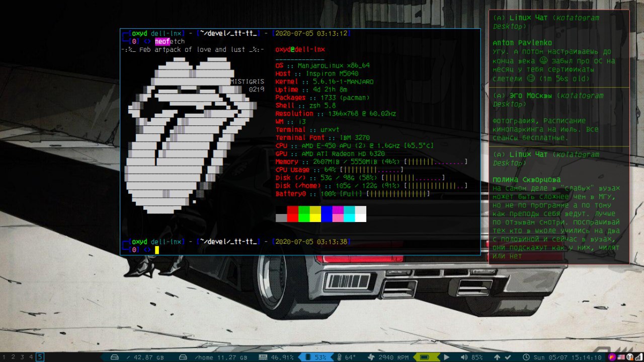
Task: Click the Uptime 4d 21h 8m line
Action: pos(311,90)
